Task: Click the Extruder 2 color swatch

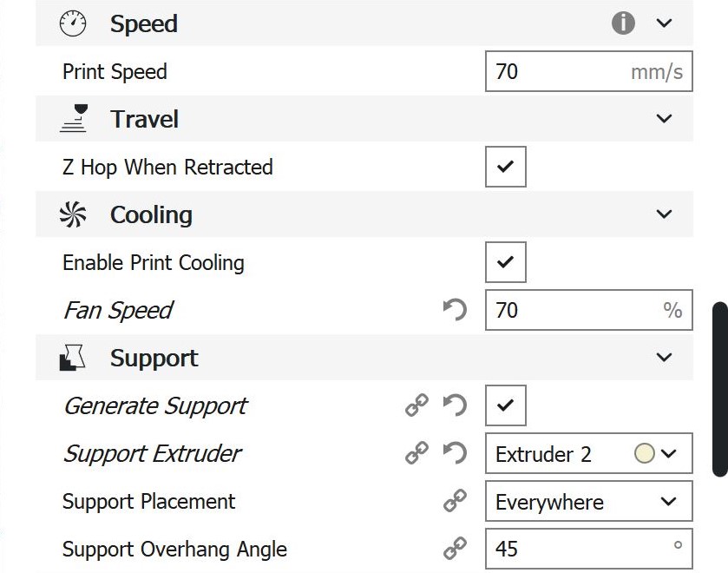Action: click(x=644, y=453)
